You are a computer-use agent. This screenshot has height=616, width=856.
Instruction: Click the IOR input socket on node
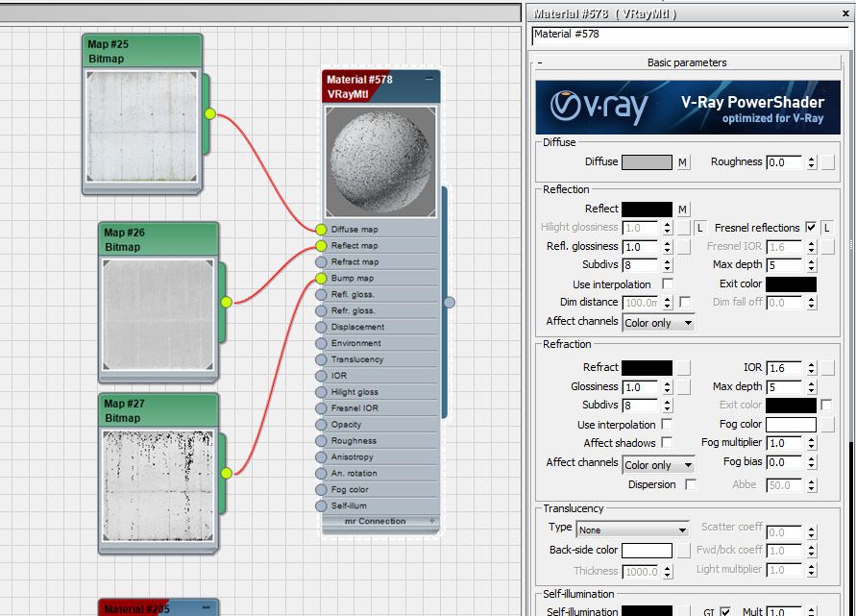click(x=321, y=376)
